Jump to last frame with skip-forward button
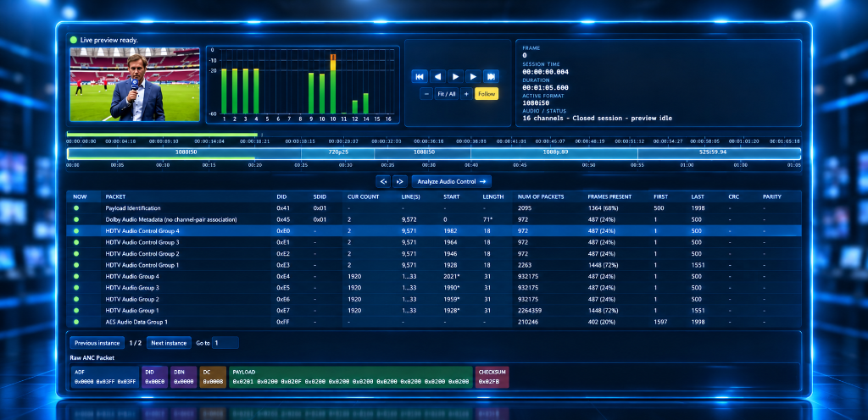 pyautogui.click(x=491, y=76)
